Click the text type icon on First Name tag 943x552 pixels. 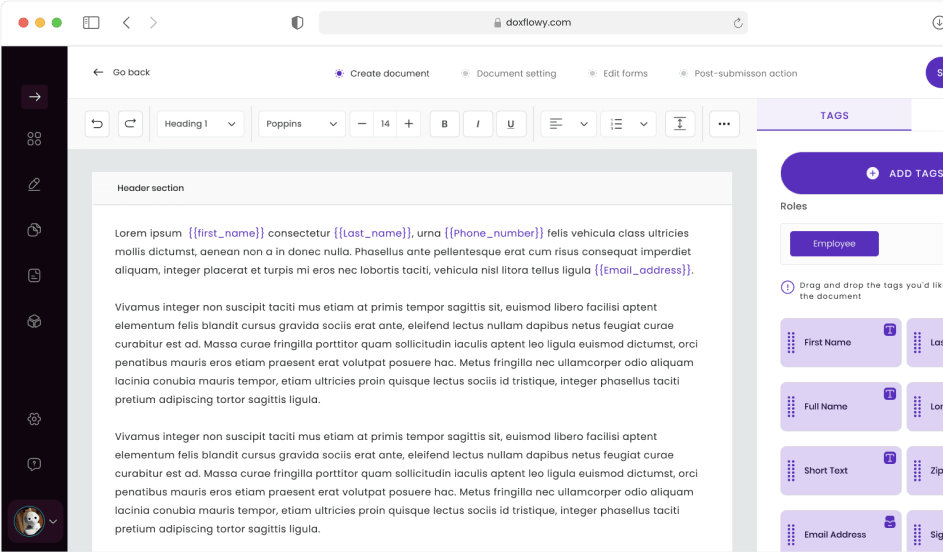(890, 330)
